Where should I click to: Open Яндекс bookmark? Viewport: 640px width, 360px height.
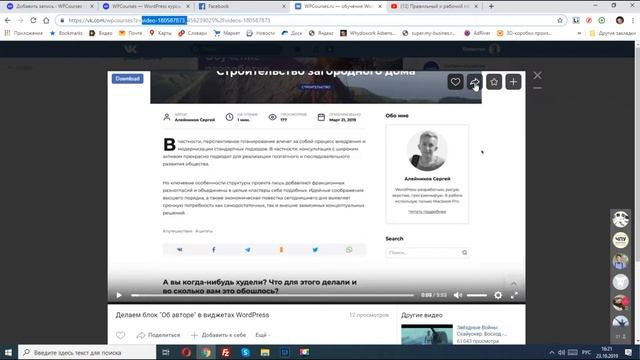click(x=321, y=33)
